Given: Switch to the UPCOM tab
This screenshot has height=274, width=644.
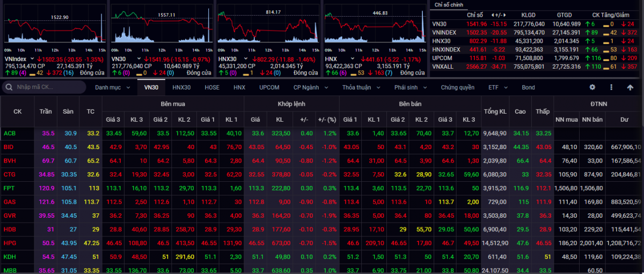Looking at the screenshot, I should [x=269, y=87].
